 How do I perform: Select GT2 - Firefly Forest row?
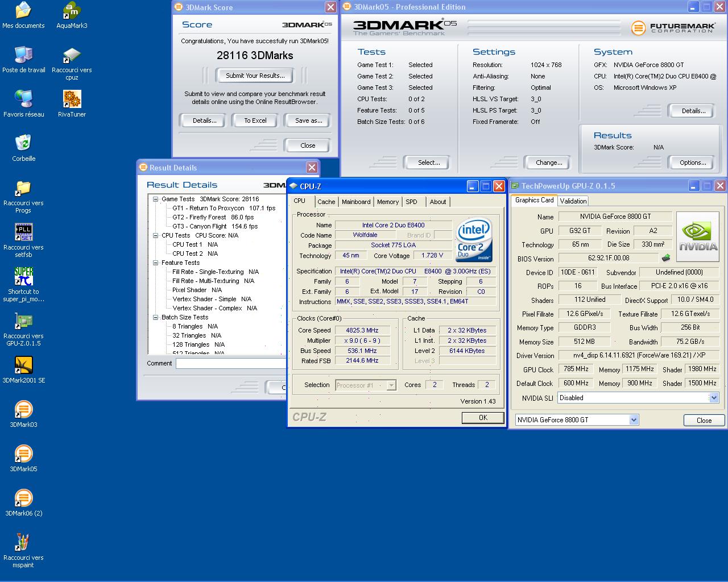click(213, 217)
